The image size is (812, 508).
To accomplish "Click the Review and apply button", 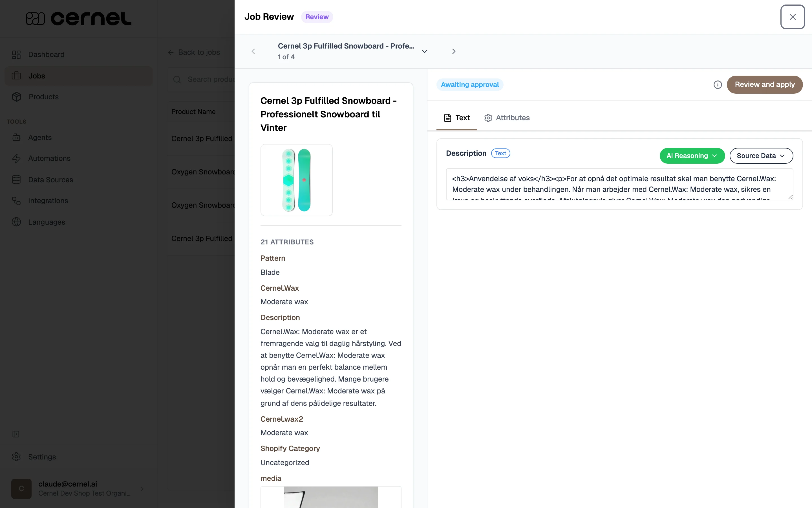I will pos(765,85).
